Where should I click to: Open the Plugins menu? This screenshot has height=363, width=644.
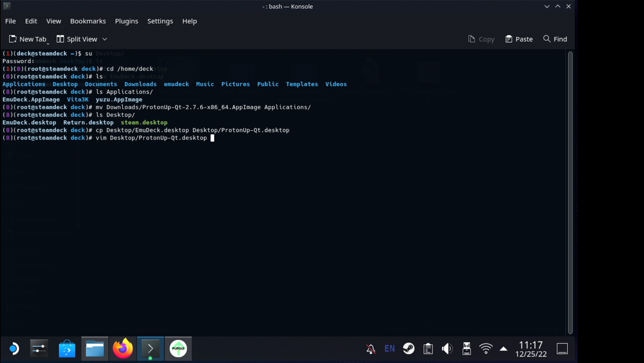tap(126, 21)
